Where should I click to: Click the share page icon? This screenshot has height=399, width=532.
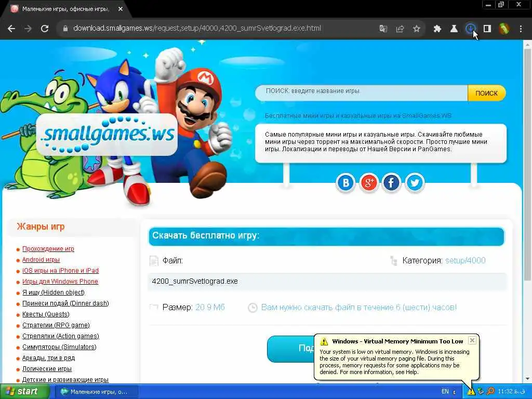[x=400, y=29]
